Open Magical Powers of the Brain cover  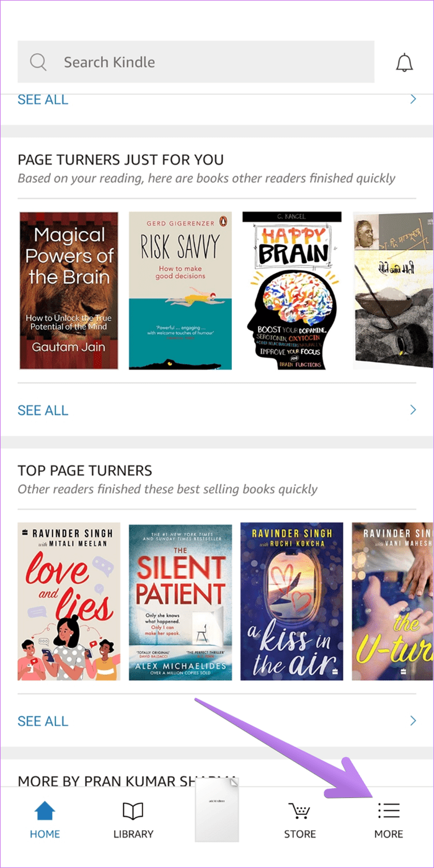tap(69, 291)
